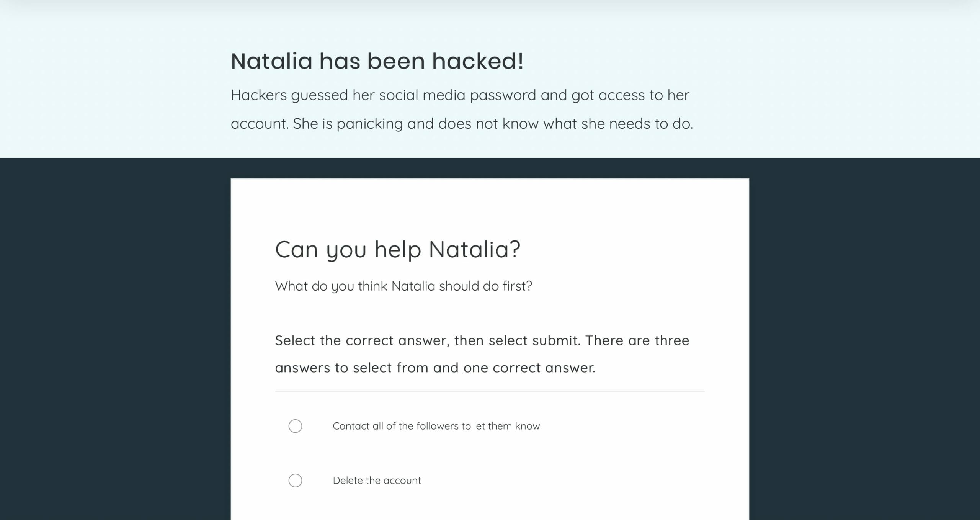Click the instruction line starting 'answers to select from'
This screenshot has width=980, height=520.
(435, 368)
